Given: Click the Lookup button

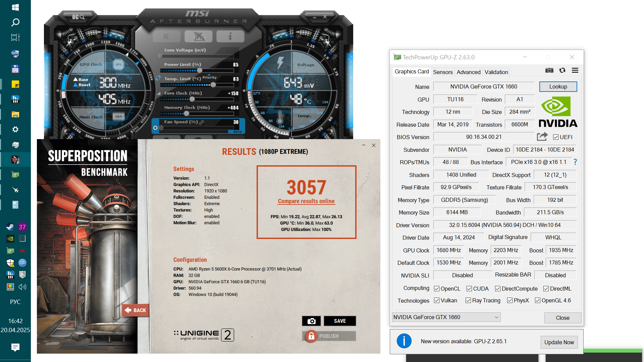Looking at the screenshot, I should [558, 86].
